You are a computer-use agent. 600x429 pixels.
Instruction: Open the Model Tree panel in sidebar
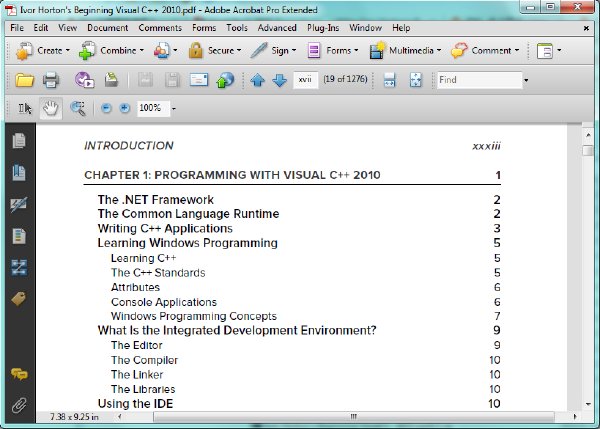click(x=19, y=268)
